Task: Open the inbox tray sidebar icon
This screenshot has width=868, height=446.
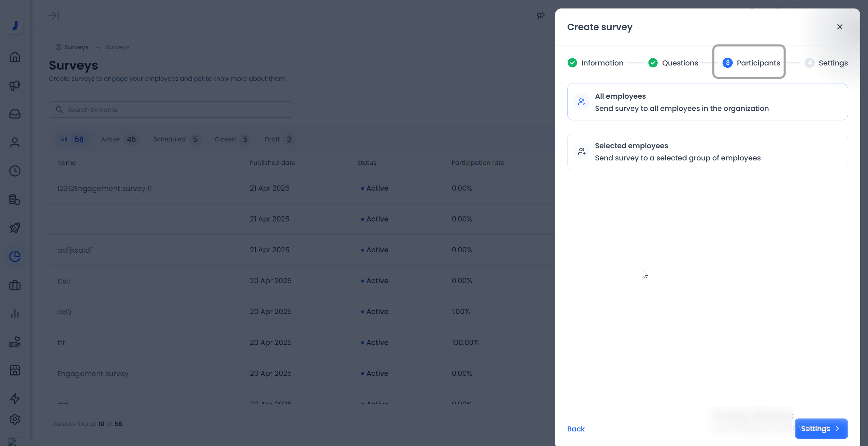Action: [15, 114]
